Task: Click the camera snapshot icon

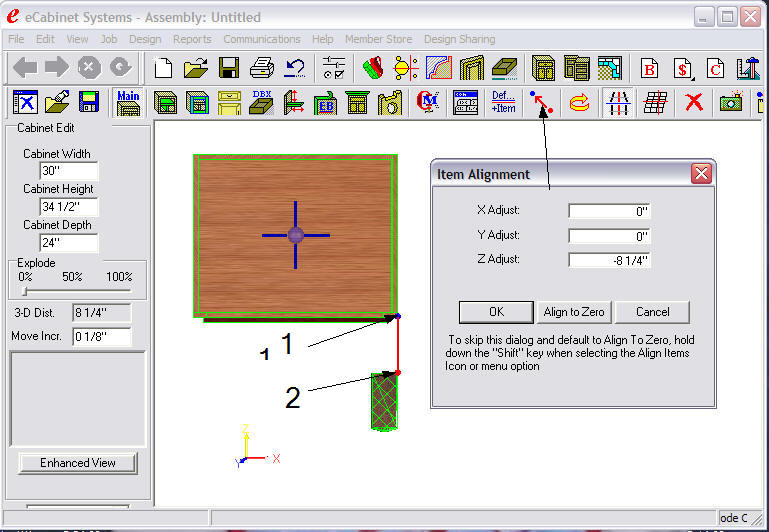Action: click(731, 102)
